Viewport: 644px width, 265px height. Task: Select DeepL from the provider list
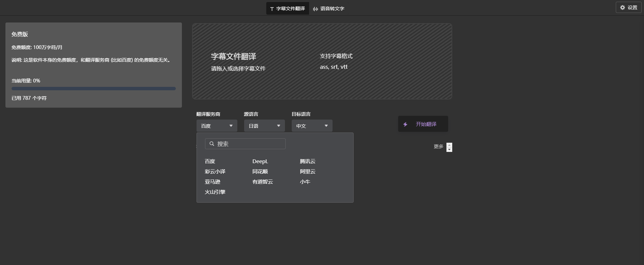[260, 161]
